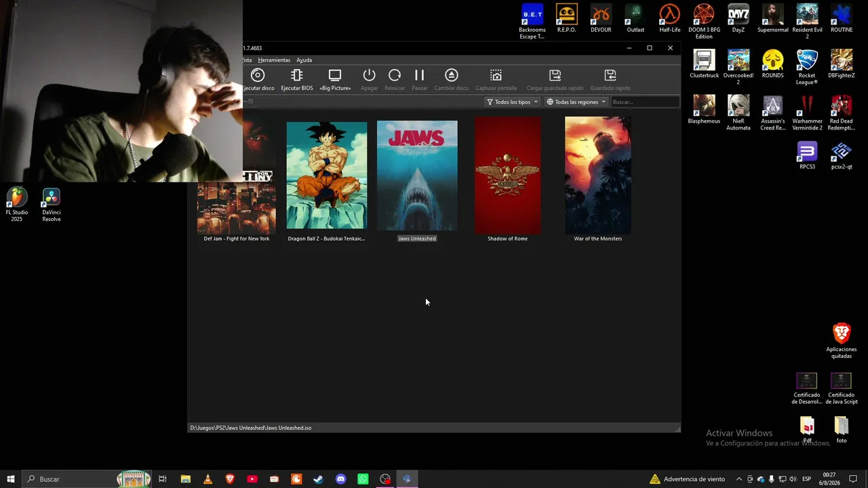Open Discord from the taskbar
Viewport: 868px width, 488px height.
click(340, 479)
